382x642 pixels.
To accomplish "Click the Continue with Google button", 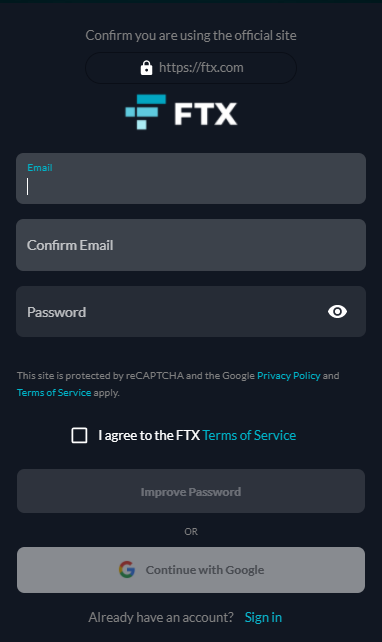I will tap(191, 570).
